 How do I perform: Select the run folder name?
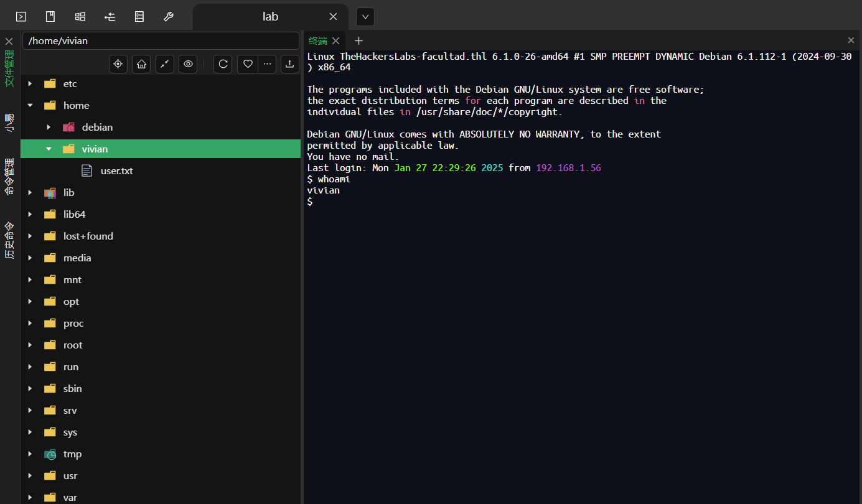coord(71,367)
